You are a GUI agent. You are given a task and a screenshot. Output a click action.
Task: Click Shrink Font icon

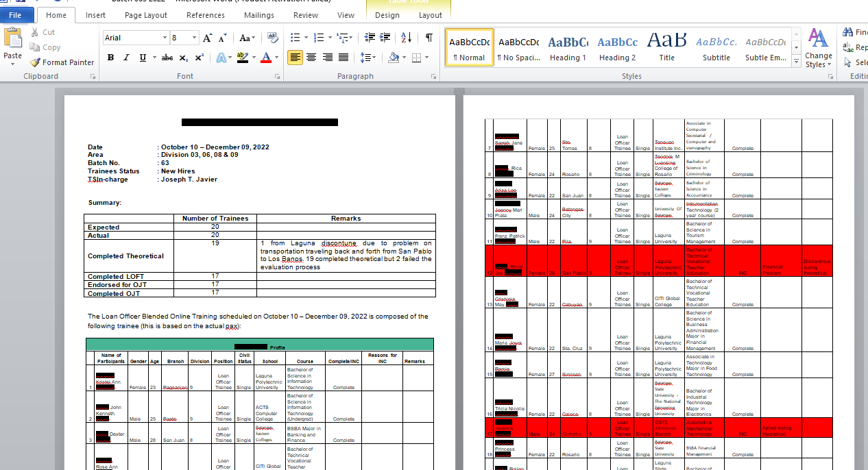click(224, 38)
